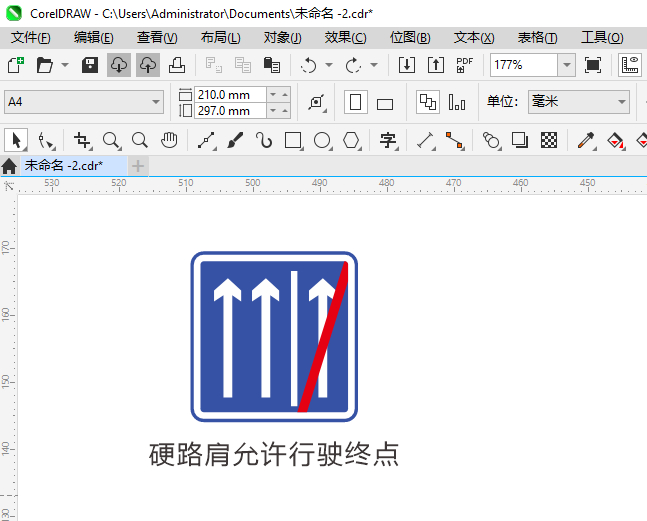Select the Connector tool
The height and width of the screenshot is (521, 647).
click(454, 140)
